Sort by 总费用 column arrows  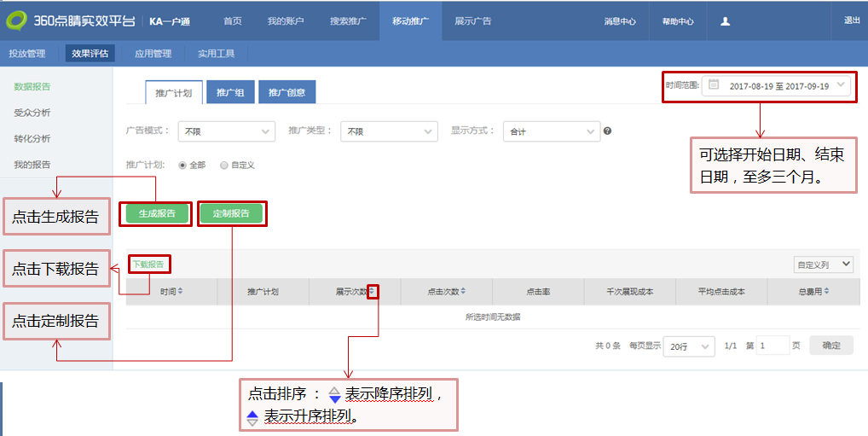826,292
